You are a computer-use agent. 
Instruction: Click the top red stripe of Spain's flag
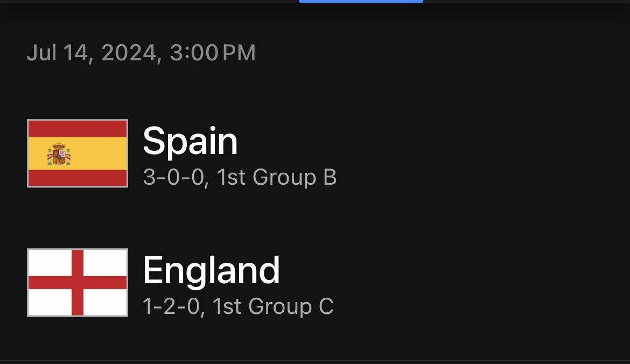pyautogui.click(x=78, y=129)
